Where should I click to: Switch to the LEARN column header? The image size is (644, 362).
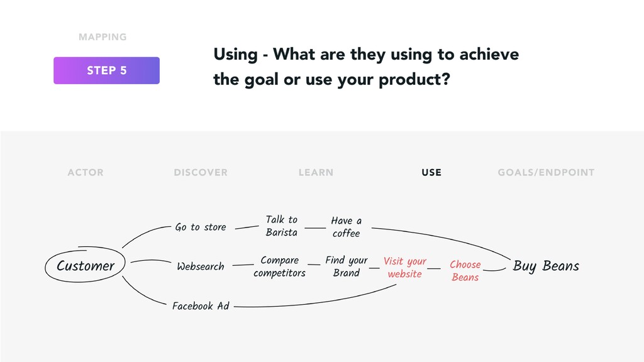(x=316, y=172)
